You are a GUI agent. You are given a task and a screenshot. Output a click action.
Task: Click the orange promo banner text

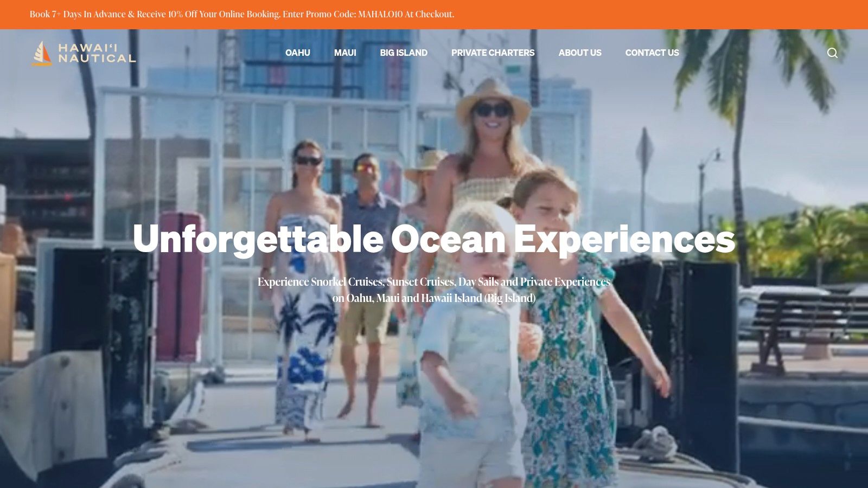242,14
